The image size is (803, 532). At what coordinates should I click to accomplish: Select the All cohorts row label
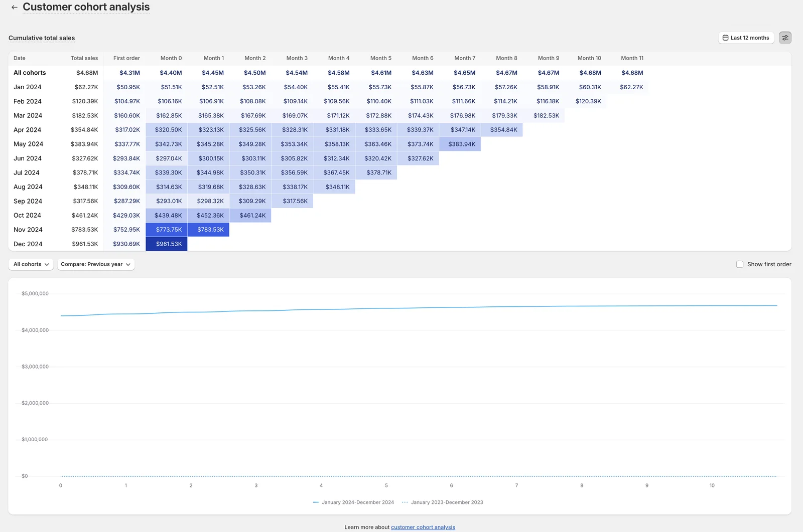pos(30,73)
